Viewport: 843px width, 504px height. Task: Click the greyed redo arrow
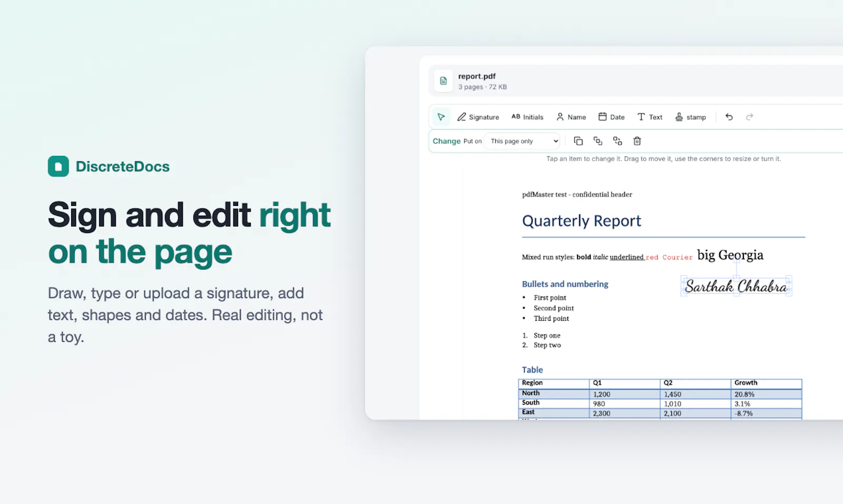coord(749,117)
